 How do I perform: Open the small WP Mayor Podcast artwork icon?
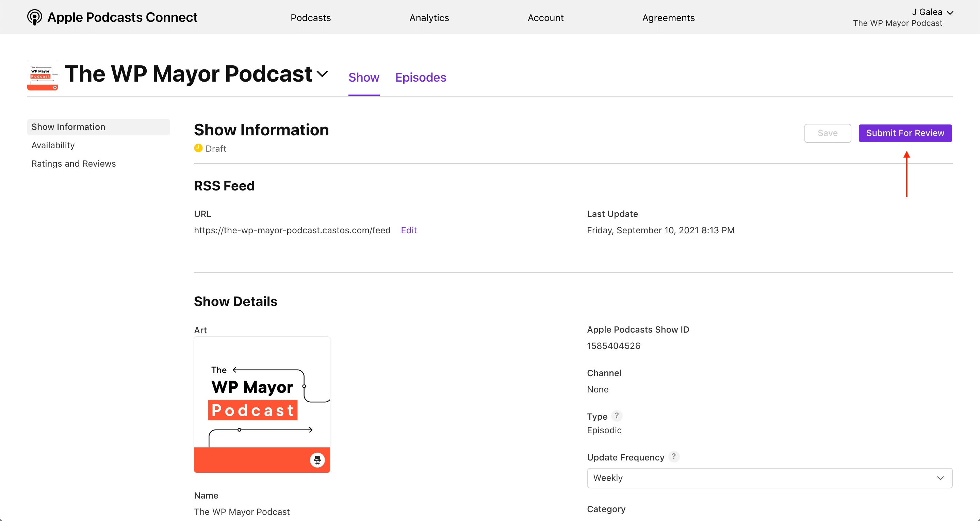[x=42, y=75]
